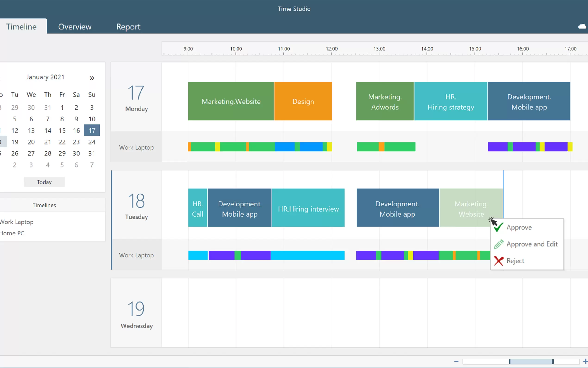The image size is (588, 368).
Task: Switch to the Overview tab
Action: point(75,27)
